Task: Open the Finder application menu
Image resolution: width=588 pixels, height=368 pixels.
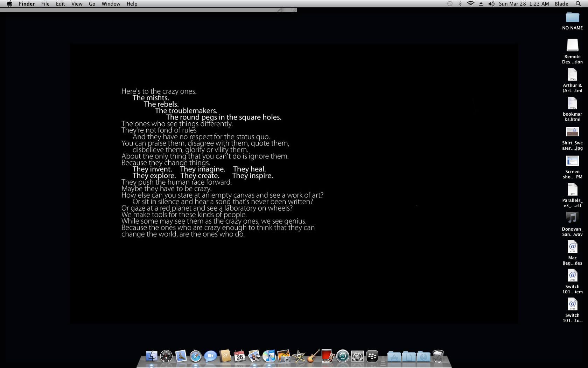Action: 27,4
